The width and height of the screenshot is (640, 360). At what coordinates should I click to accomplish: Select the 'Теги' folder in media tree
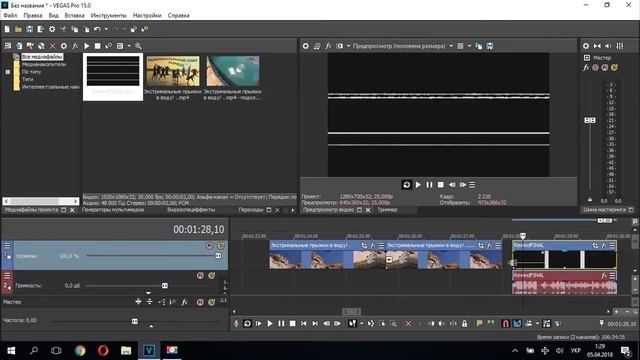pyautogui.click(x=27, y=79)
